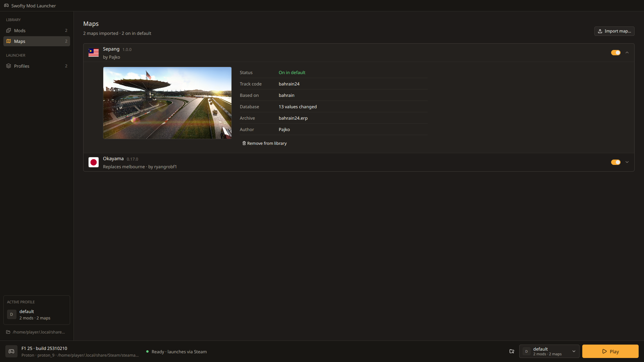The height and width of the screenshot is (362, 644).
Task: Click the Profiles layers icon in sidebar
Action: tap(9, 66)
